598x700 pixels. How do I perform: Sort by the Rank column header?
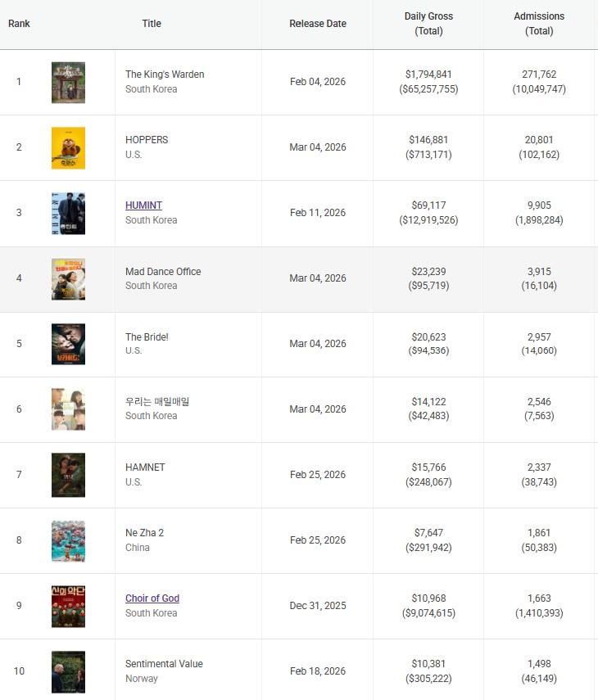click(x=19, y=24)
